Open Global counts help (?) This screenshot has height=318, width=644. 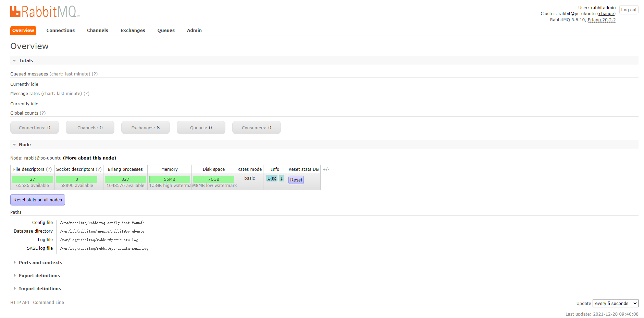pos(42,113)
